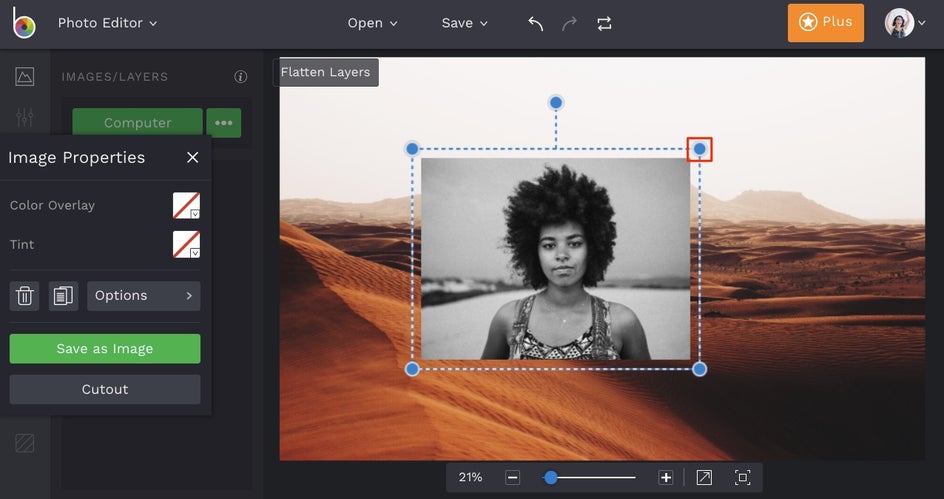The height and width of the screenshot is (499, 944).
Task: Click the Cutout button
Action: pyautogui.click(x=105, y=389)
